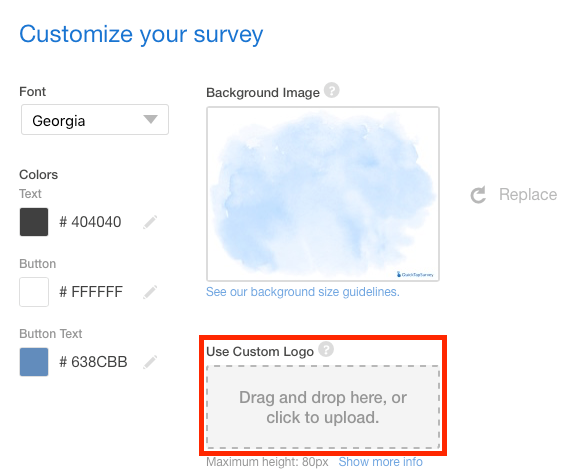Image resolution: width=585 pixels, height=476 pixels.
Task: Select the dark Text color swatch
Action: [34, 222]
